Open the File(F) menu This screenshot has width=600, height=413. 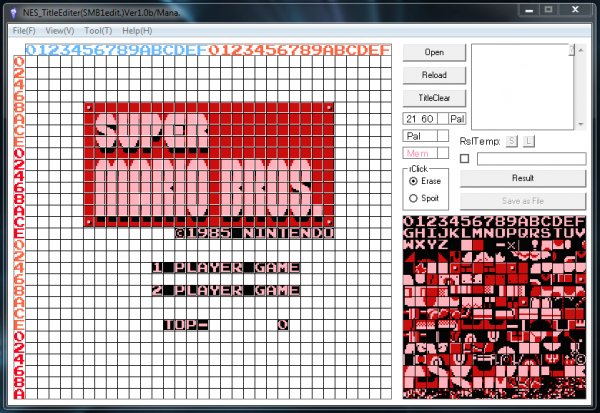pos(24,31)
